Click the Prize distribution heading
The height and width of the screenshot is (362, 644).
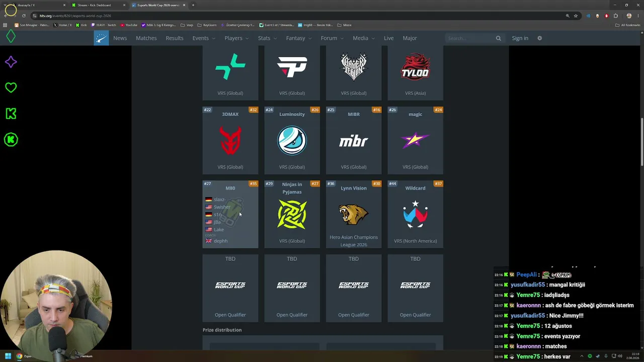[222, 330]
